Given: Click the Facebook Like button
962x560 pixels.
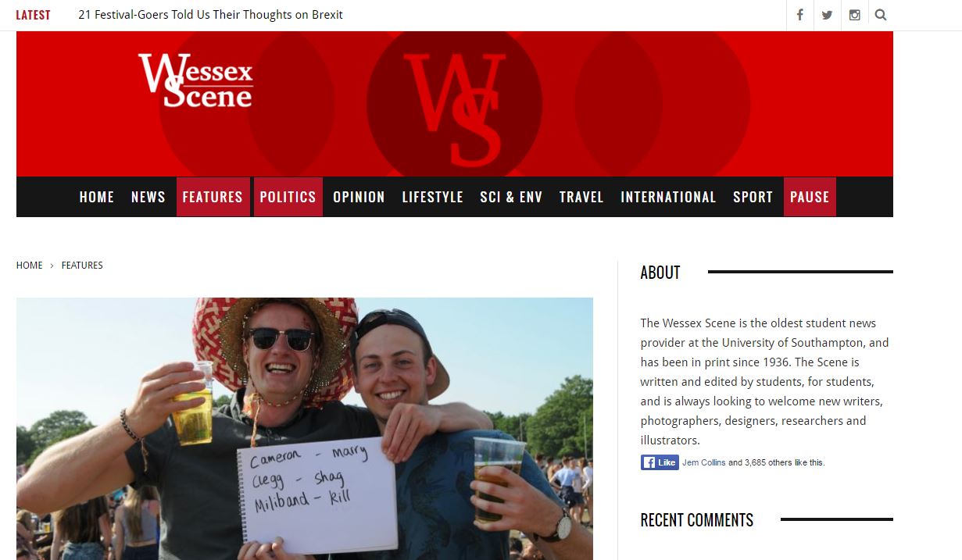Looking at the screenshot, I should tap(660, 462).
